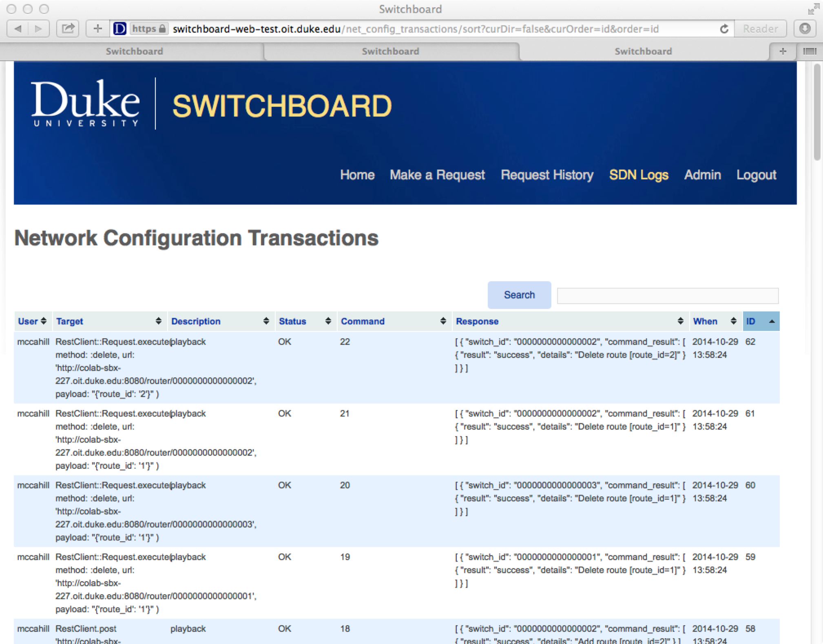Click the SWITCHBOARD header title
The image size is (823, 644).
282,106
